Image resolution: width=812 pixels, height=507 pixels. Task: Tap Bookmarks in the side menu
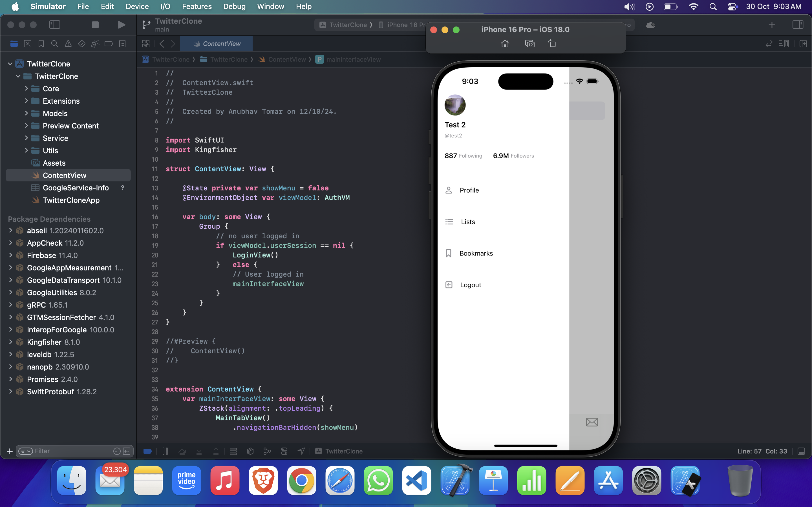[476, 253]
